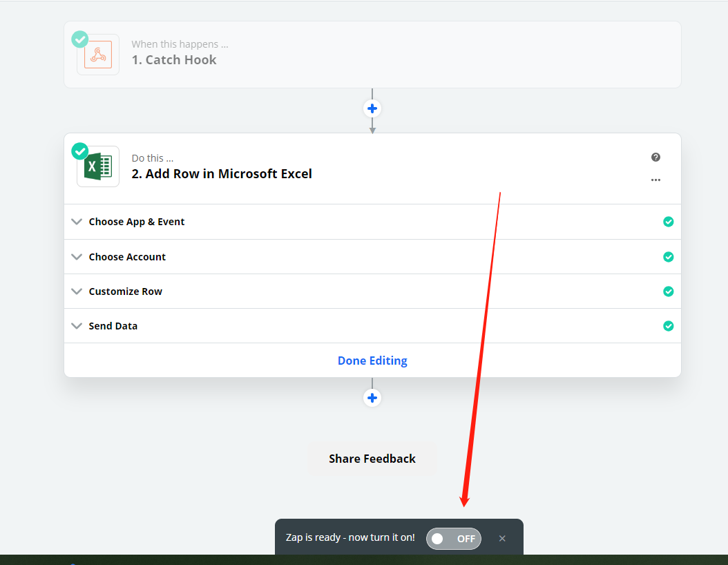The height and width of the screenshot is (565, 728).
Task: Click green checkmark for Choose App & Event
Action: [668, 222]
